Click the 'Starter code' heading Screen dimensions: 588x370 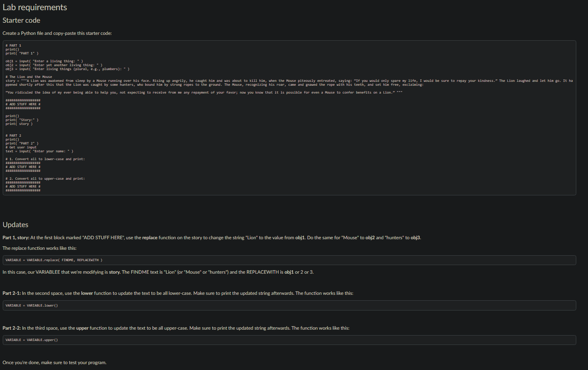click(22, 20)
